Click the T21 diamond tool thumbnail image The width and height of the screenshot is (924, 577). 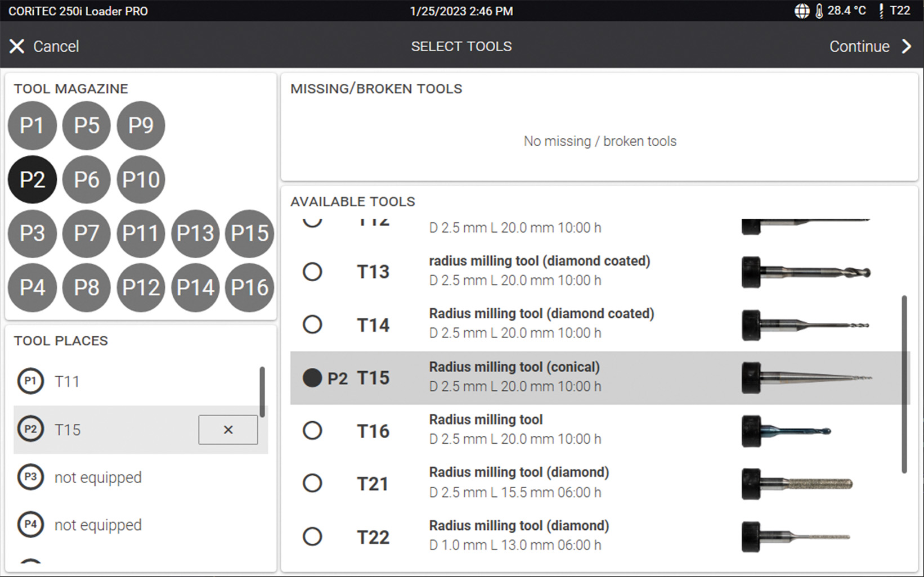pos(797,484)
